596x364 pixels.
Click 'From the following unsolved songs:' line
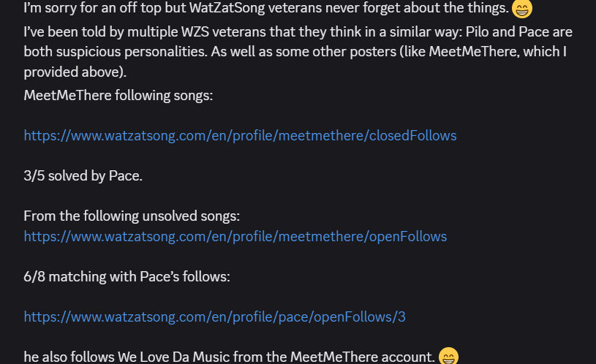132,216
